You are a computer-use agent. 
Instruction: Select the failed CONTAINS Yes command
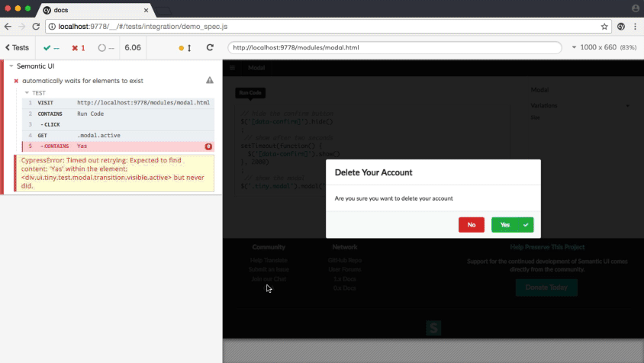[118, 146]
